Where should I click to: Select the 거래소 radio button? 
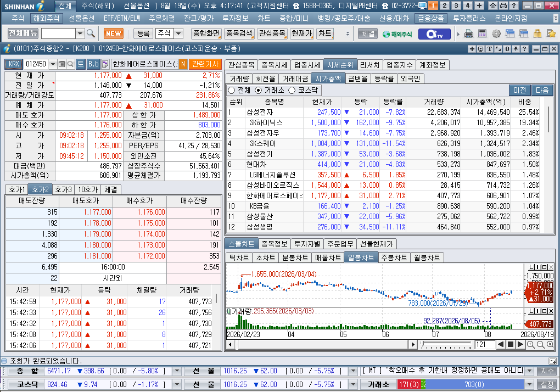pos(258,91)
